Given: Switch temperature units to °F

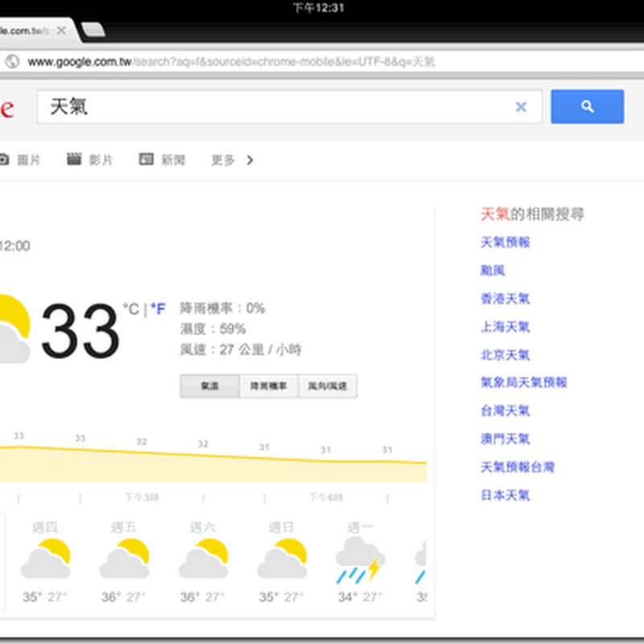Looking at the screenshot, I should (x=158, y=309).
